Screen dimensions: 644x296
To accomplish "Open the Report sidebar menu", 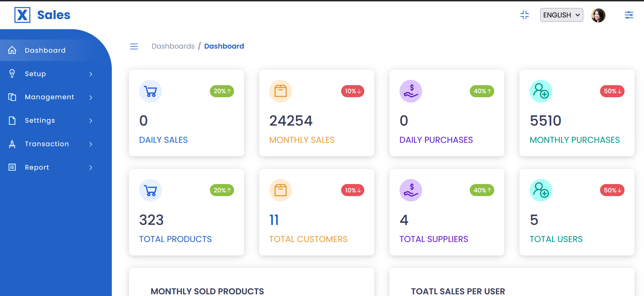I will [50, 167].
